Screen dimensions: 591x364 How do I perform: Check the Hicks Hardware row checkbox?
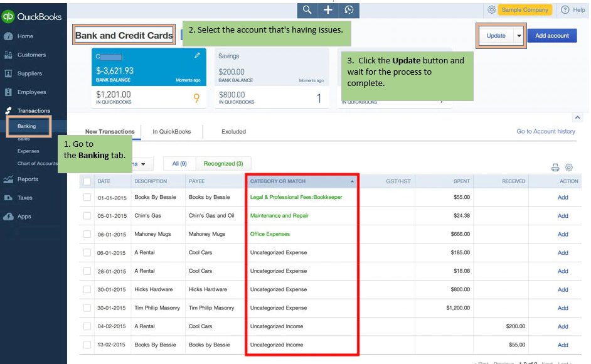coord(87,290)
